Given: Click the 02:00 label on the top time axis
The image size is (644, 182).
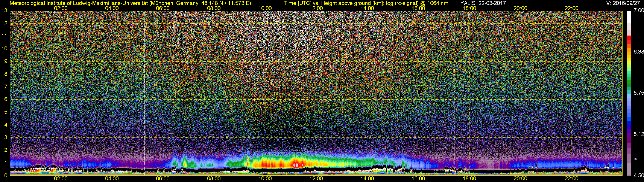Looking at the screenshot, I should point(61,8).
